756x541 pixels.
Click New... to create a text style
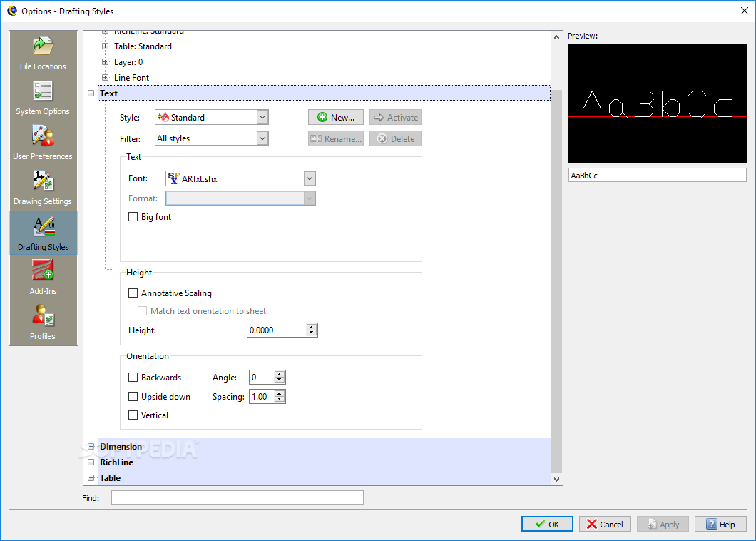(336, 117)
